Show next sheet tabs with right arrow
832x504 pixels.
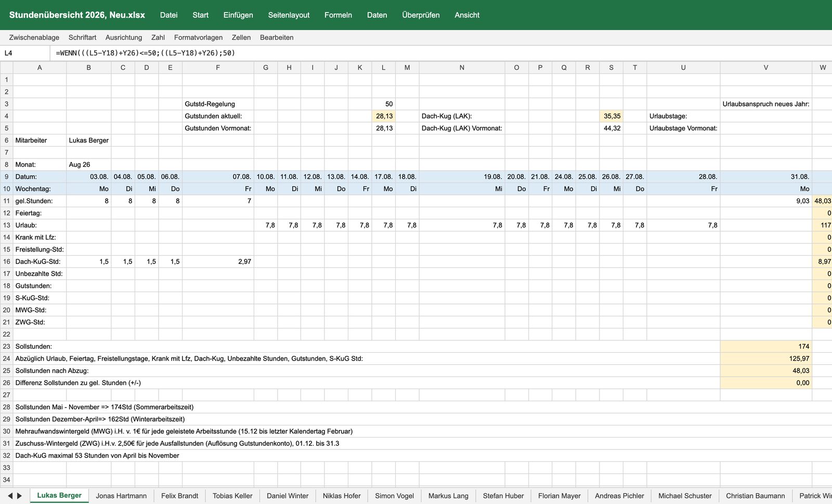click(20, 496)
